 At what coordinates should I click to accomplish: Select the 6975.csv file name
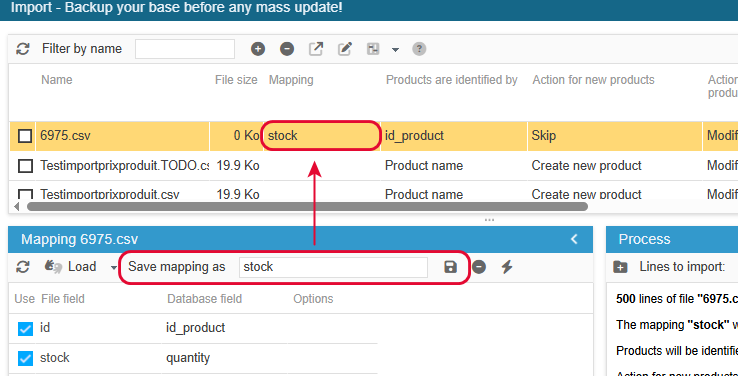pos(65,136)
